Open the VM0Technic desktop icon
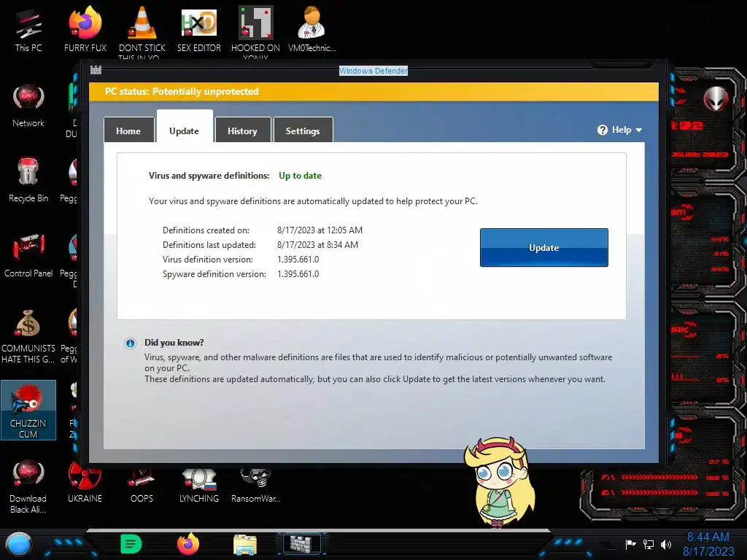747x560 pixels. point(311,29)
